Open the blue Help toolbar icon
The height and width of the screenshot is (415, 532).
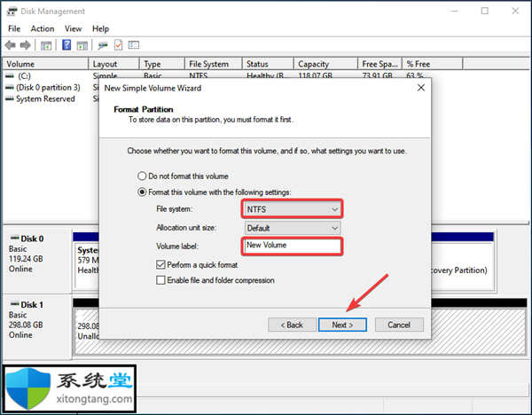pos(66,45)
